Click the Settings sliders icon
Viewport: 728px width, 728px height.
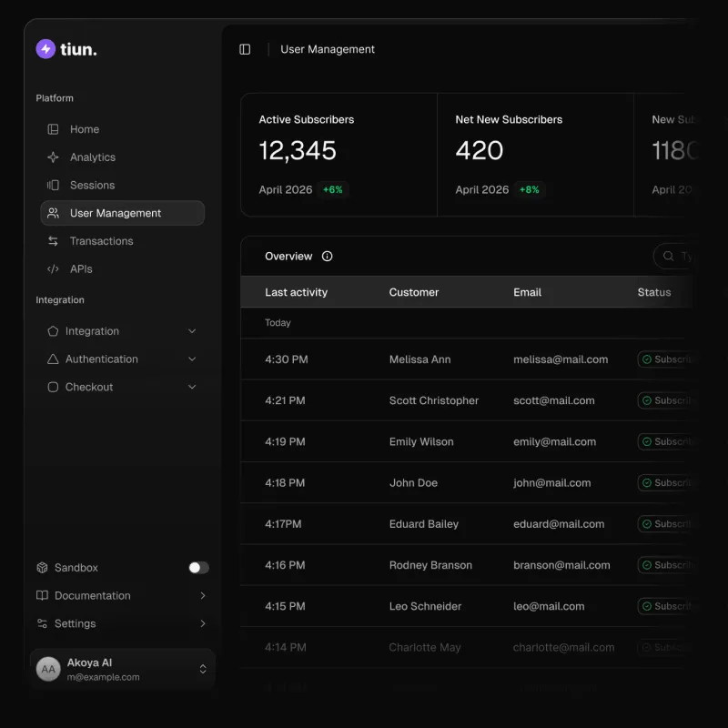tap(42, 623)
